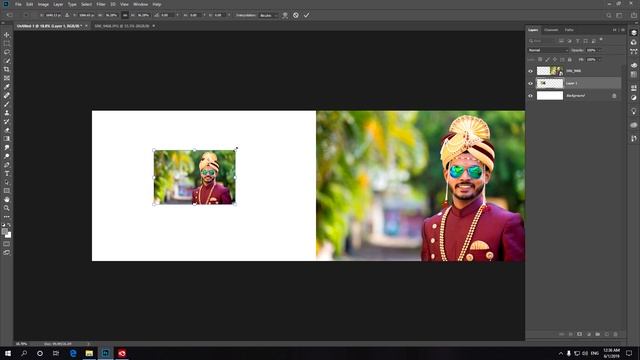Open the Fill value dropdown arrow
This screenshot has height=360, width=640.
click(599, 60)
